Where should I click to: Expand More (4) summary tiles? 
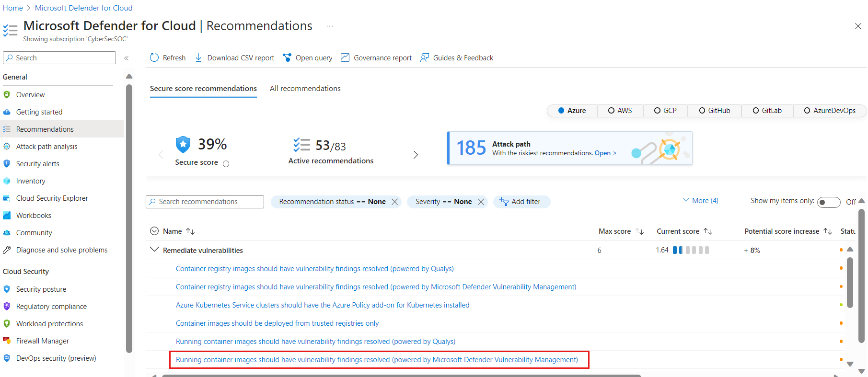tap(700, 200)
